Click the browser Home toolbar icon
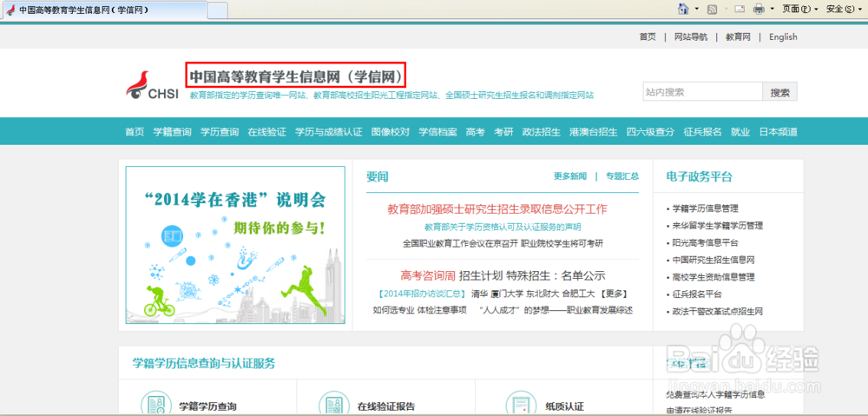Viewport: 868px width, 416px height. [684, 9]
